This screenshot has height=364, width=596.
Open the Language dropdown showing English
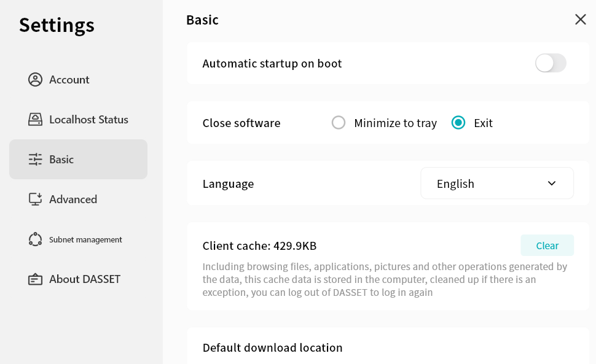tap(485, 184)
